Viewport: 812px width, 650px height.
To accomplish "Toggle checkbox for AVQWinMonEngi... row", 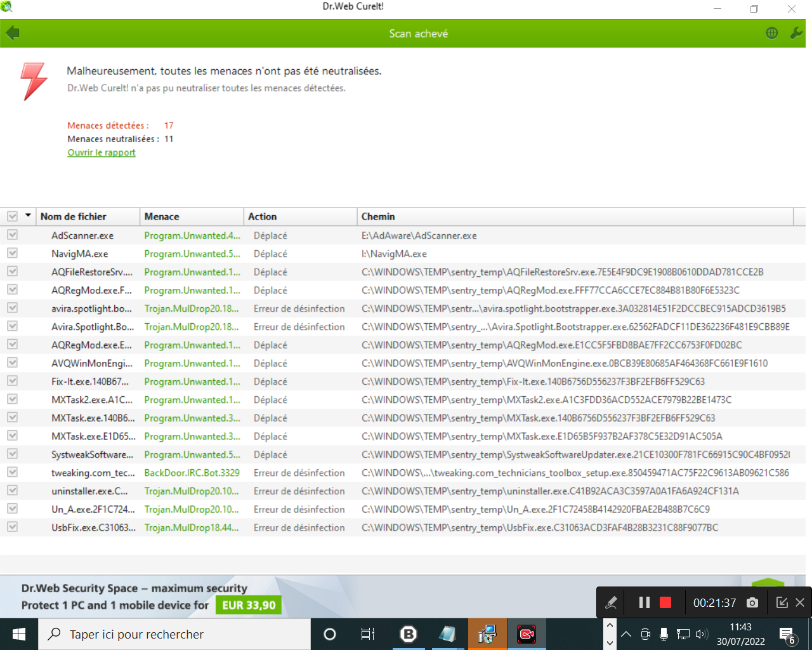I will click(12, 363).
